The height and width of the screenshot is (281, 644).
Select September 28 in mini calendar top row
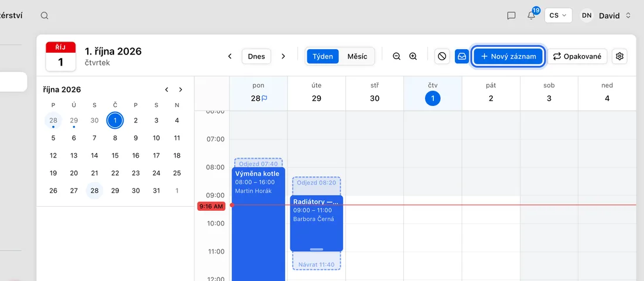53,121
